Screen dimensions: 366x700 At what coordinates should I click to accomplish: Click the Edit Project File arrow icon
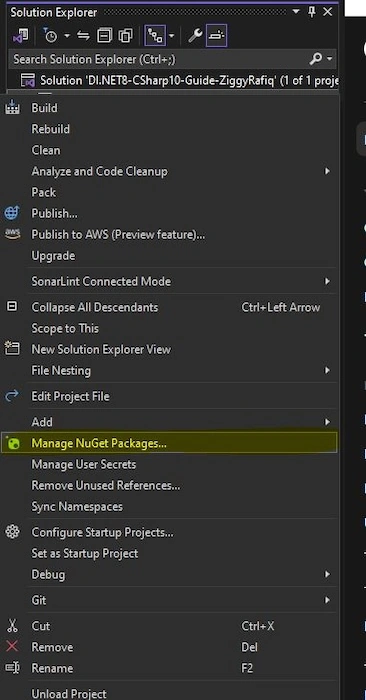[x=12, y=396]
